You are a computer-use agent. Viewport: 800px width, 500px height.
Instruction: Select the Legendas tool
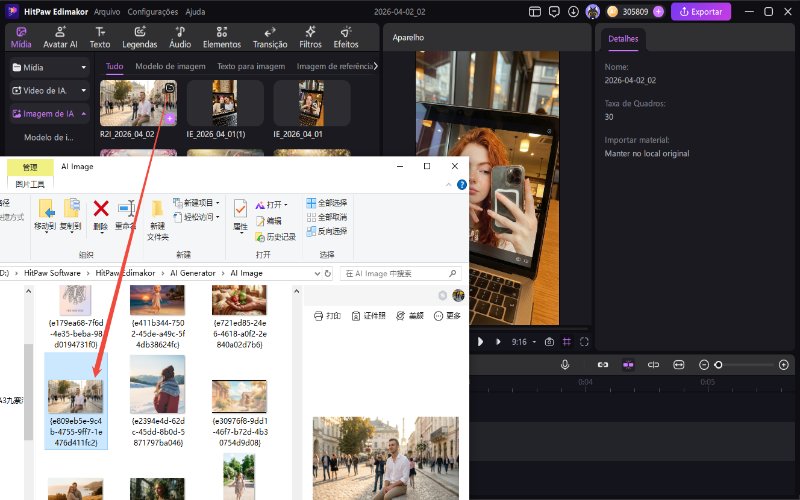point(140,38)
